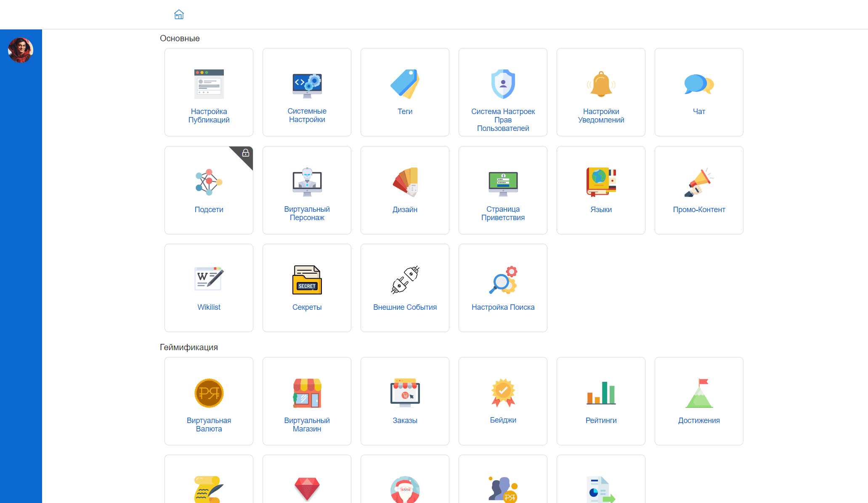
Task: Click the Промо-Контент link
Action: pyautogui.click(x=699, y=210)
